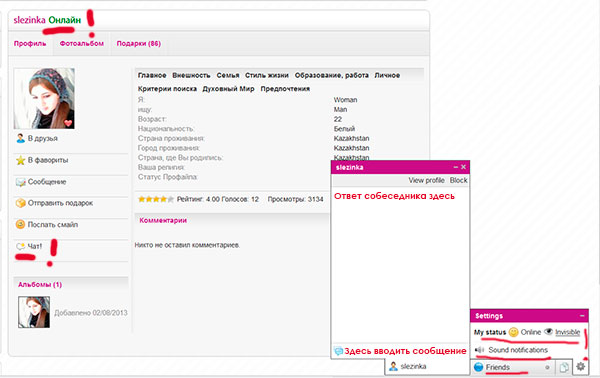
Task: Minimize the slezinka chat window
Action: (455, 167)
